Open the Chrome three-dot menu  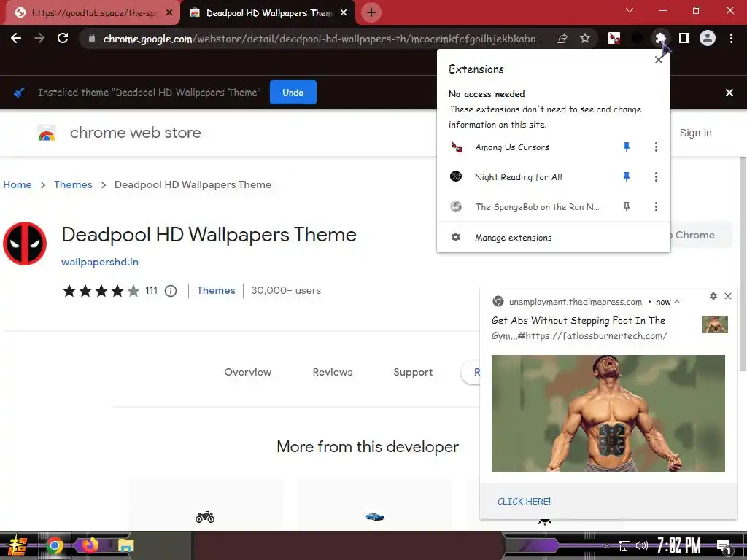pyautogui.click(x=731, y=38)
